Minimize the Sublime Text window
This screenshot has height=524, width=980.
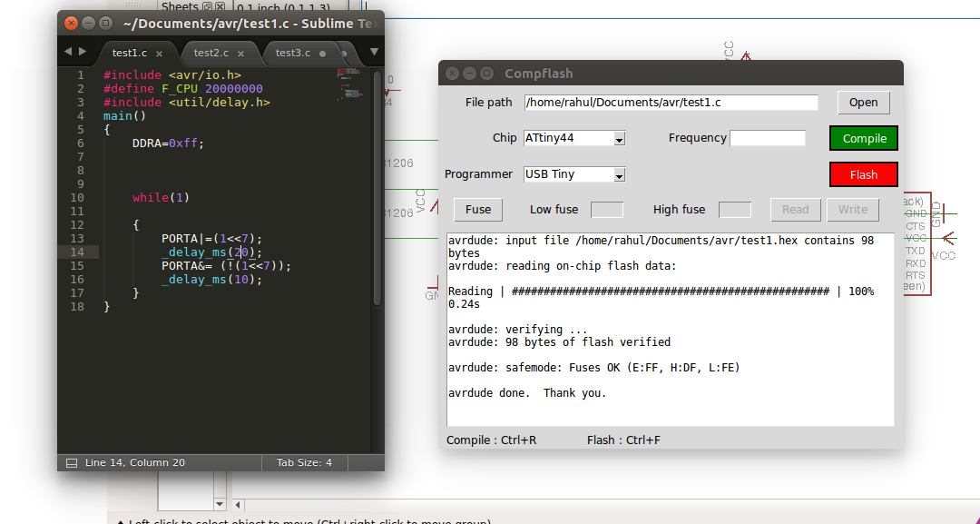[88, 24]
